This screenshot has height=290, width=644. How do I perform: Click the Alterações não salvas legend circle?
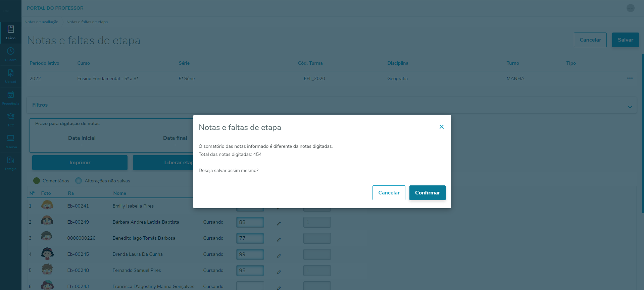click(79, 181)
